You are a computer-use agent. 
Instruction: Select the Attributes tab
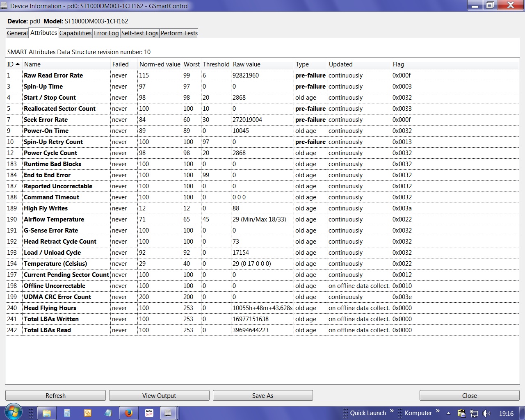tap(43, 33)
